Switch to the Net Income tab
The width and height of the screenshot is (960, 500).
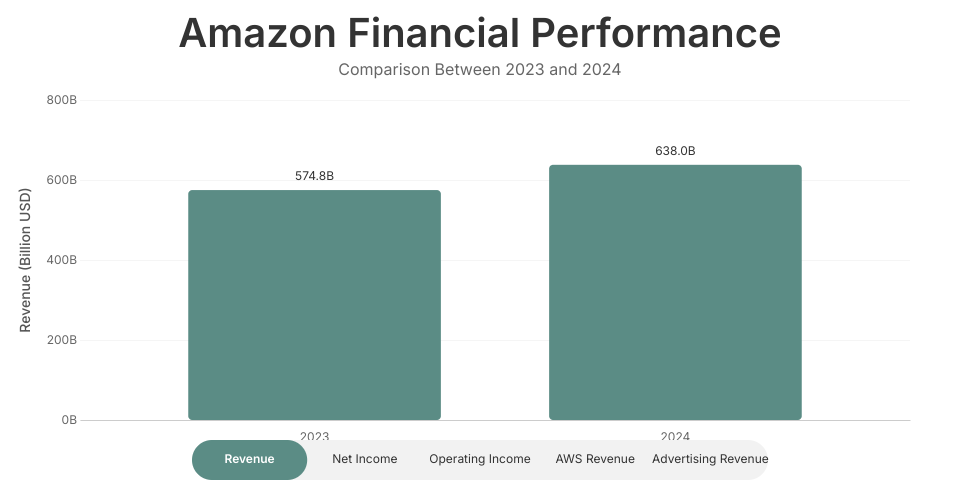[365, 460]
